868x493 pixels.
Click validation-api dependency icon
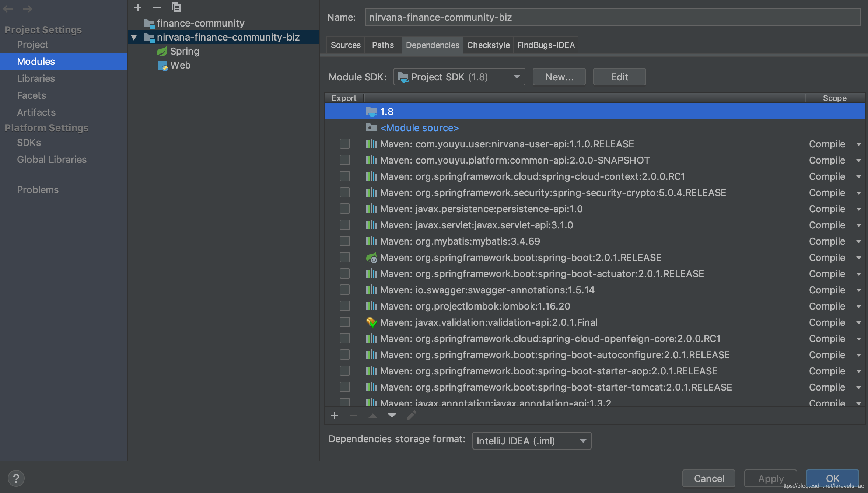371,322
